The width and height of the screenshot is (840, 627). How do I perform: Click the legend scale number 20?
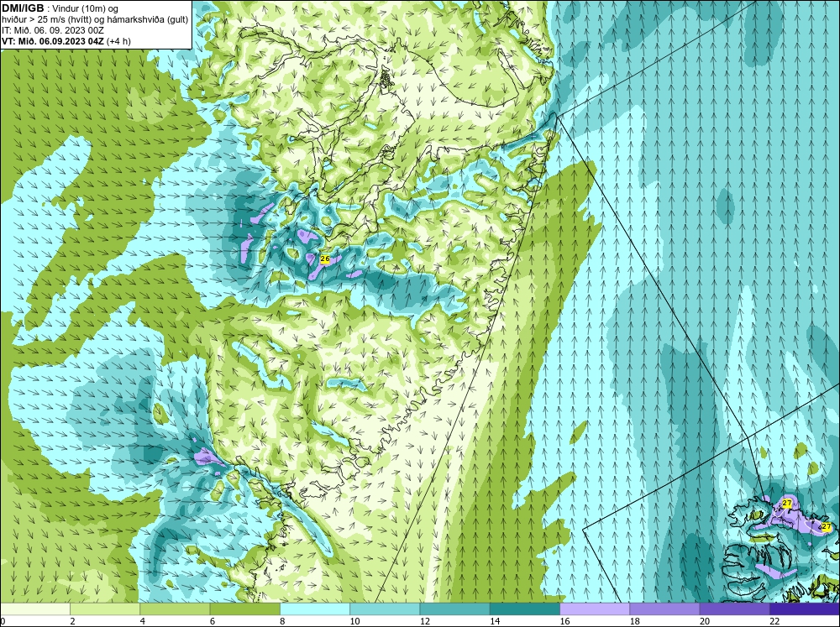tap(705, 621)
